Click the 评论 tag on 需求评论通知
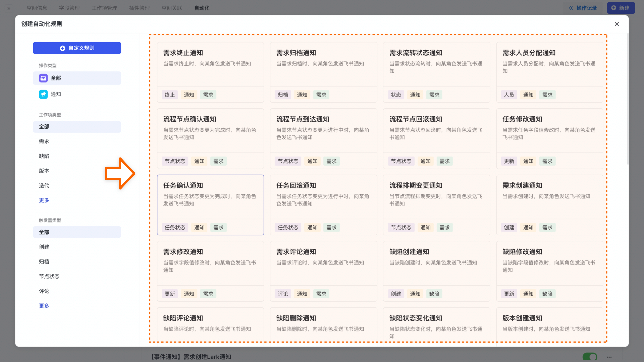 point(283,294)
